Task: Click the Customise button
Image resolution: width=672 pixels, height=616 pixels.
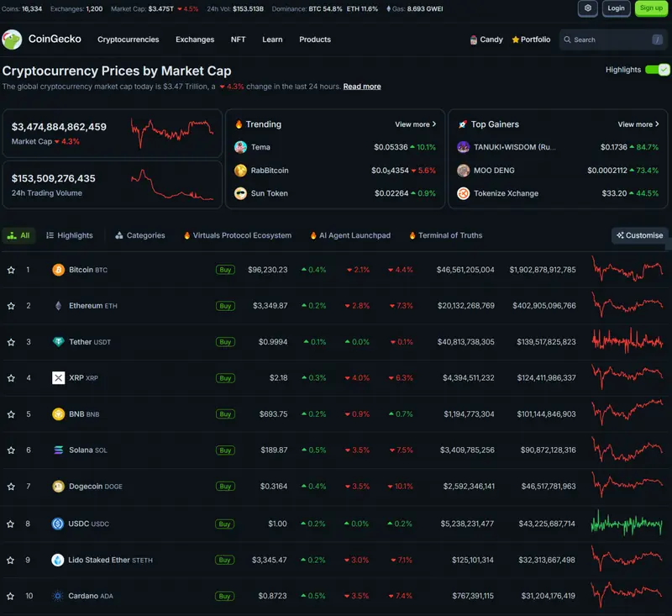Action: click(640, 235)
